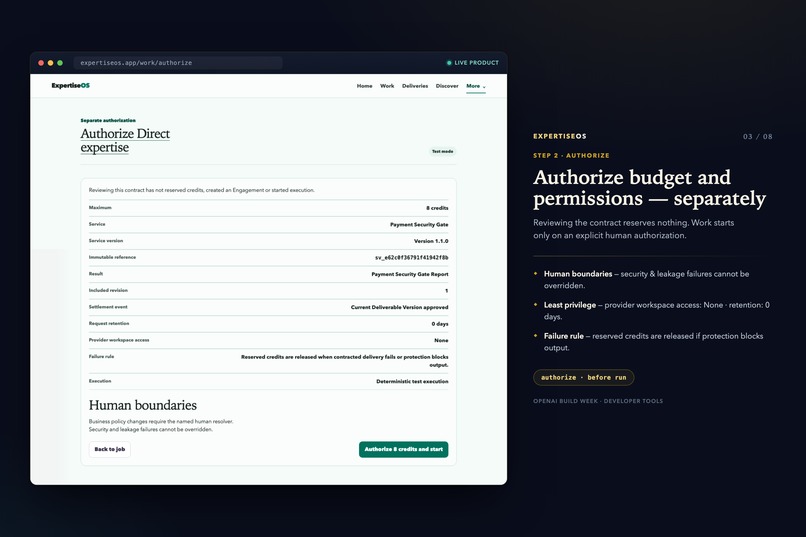Click the 'Authorize Direct expertise' heading
This screenshot has width=806, height=537.
[x=125, y=140]
